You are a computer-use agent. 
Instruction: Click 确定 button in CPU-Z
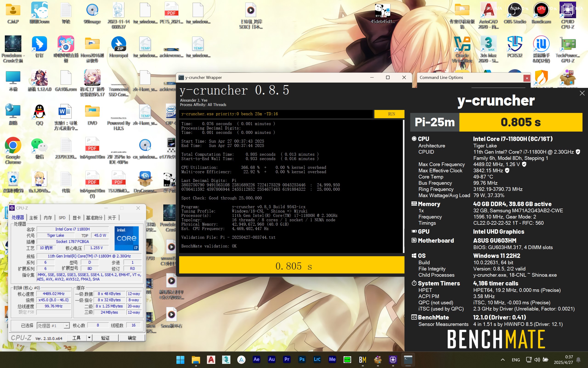[x=132, y=338]
